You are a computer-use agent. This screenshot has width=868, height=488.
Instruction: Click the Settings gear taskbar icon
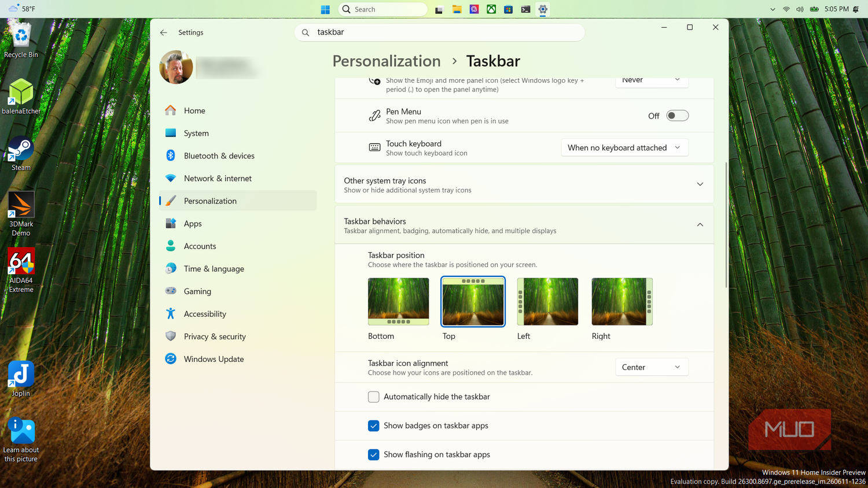[543, 9]
